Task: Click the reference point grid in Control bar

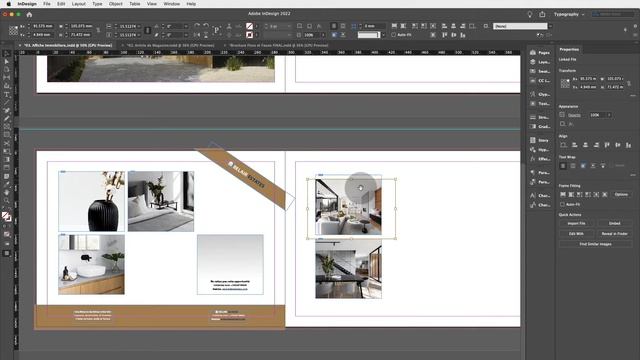Action: [13, 31]
